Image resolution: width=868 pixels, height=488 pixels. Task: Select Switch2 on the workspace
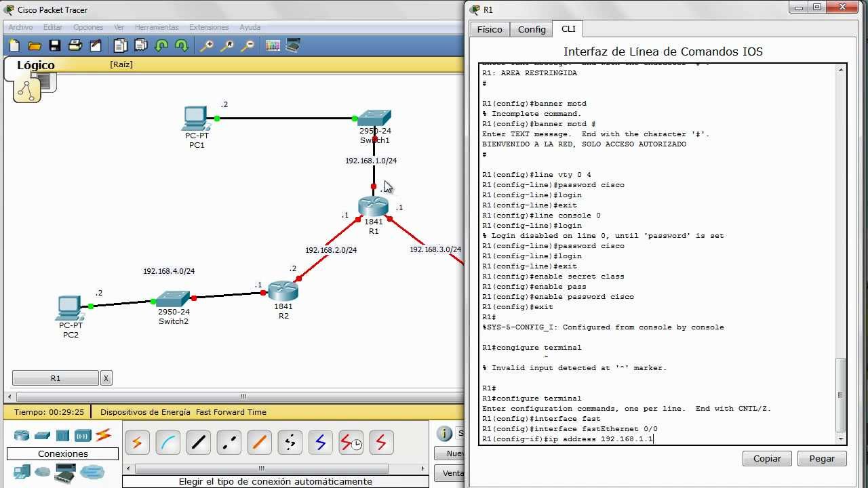[173, 299]
